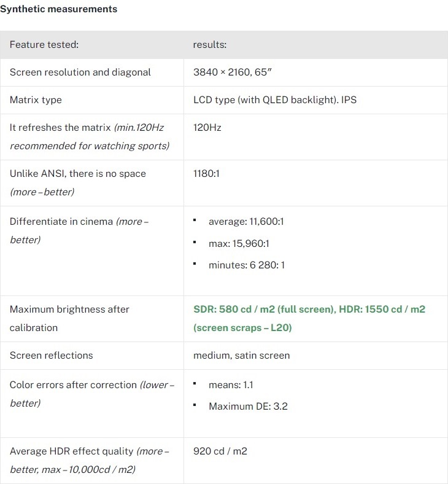Select the "Screen resolution and diagonal" cell

pyautogui.click(x=80, y=72)
